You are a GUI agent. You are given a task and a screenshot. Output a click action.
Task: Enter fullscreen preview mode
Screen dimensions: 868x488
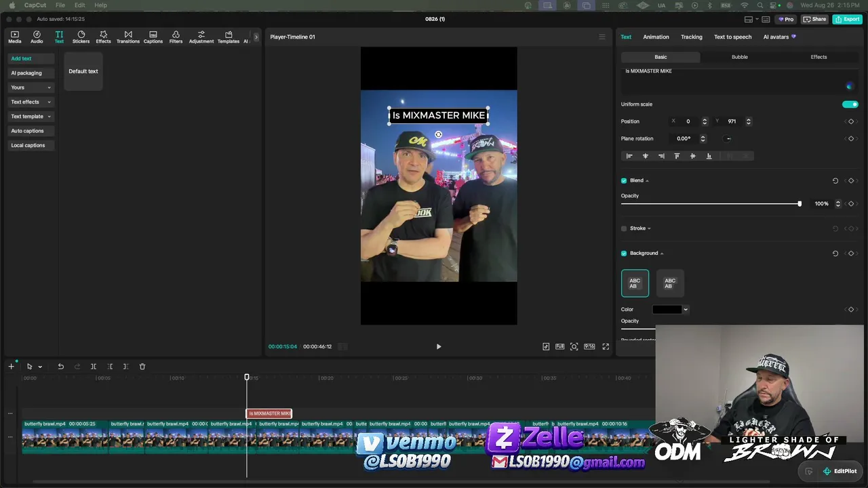pyautogui.click(x=606, y=346)
